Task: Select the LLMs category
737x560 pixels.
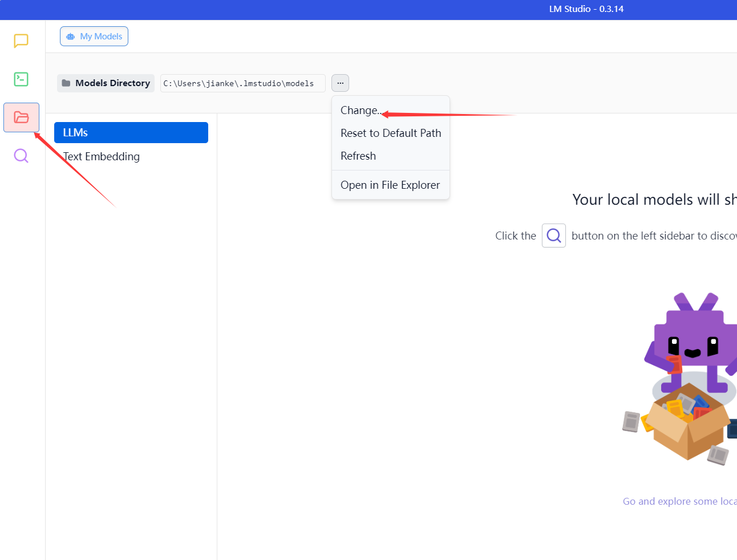Action: (x=131, y=132)
